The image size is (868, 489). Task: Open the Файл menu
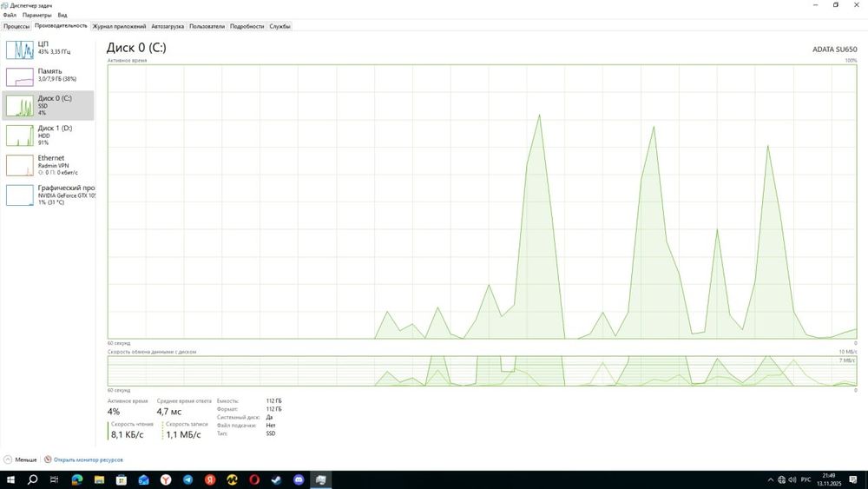[x=10, y=15]
